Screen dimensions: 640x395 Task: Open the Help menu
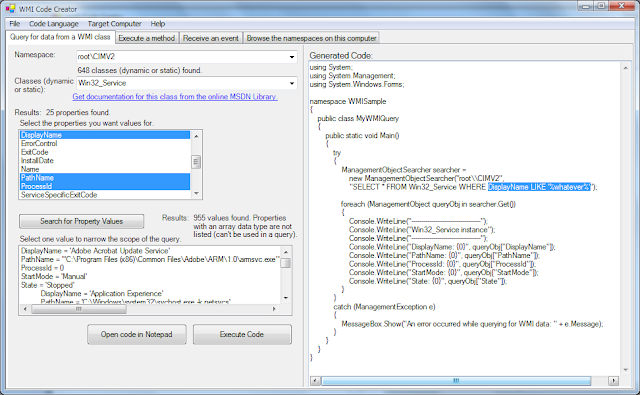click(x=158, y=24)
